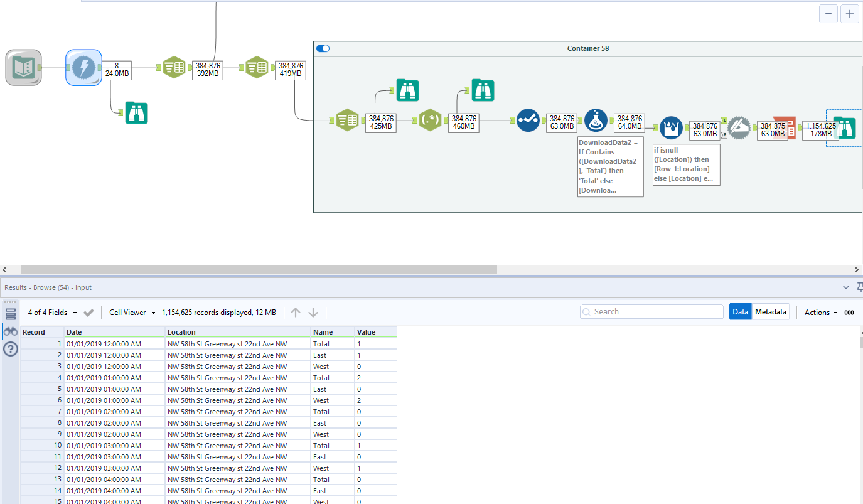This screenshot has width=863, height=504.
Task: Click the Multi-Row Formula tool
Action: pos(671,127)
